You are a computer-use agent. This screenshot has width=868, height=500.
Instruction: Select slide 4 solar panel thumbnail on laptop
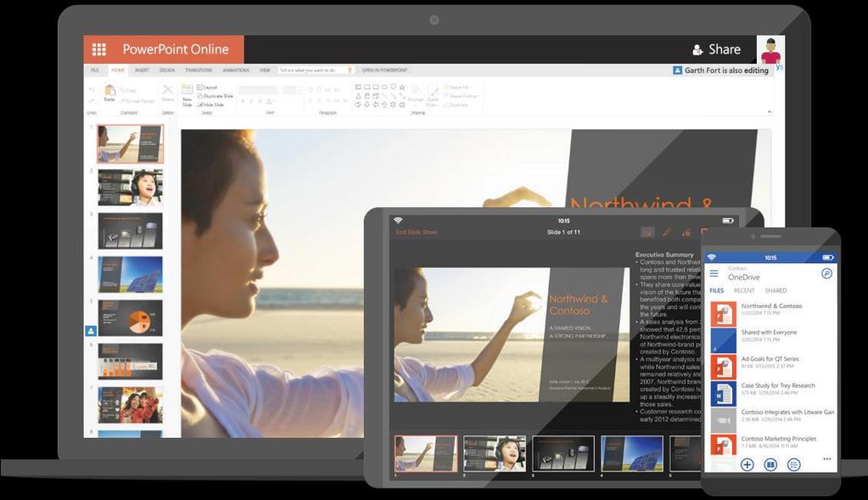tap(130, 275)
